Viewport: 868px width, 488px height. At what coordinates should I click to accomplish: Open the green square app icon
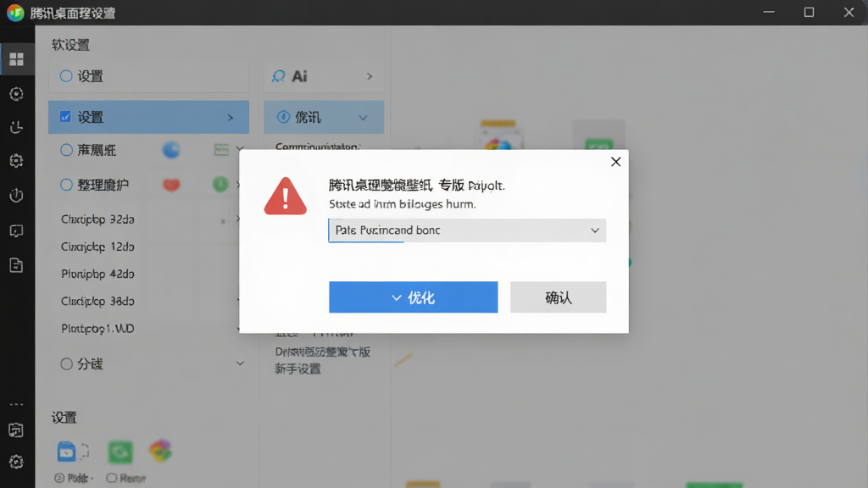(x=120, y=452)
